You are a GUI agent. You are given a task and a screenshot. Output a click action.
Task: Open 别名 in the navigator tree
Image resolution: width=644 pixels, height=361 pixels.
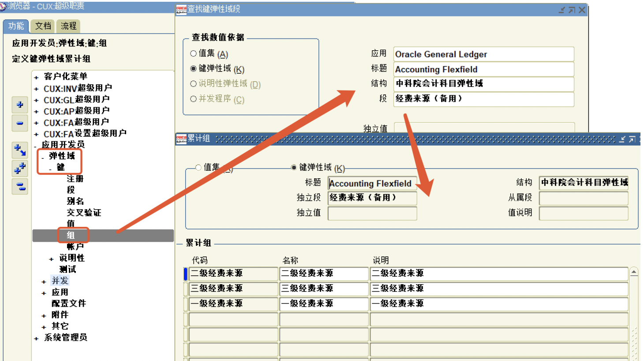coord(75,201)
